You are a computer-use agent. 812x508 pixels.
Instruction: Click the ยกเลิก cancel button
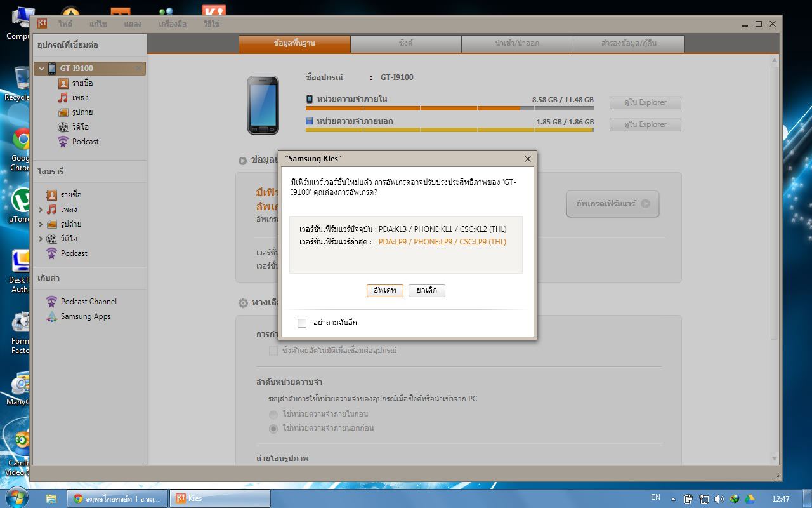pyautogui.click(x=427, y=290)
